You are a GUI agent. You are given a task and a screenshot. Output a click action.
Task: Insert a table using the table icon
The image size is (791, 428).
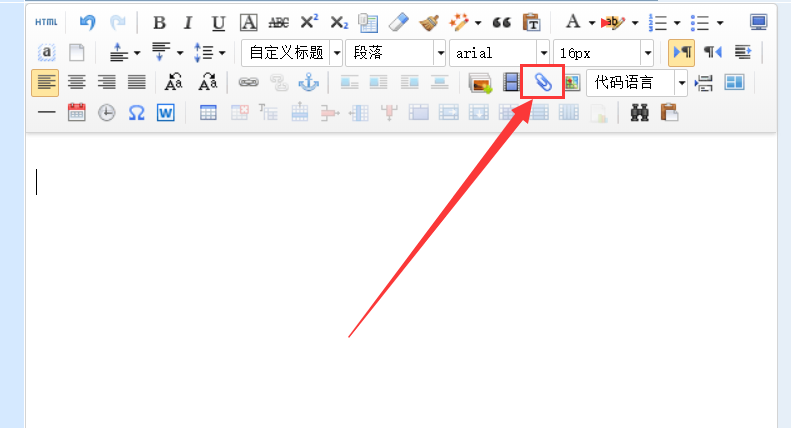pyautogui.click(x=209, y=113)
